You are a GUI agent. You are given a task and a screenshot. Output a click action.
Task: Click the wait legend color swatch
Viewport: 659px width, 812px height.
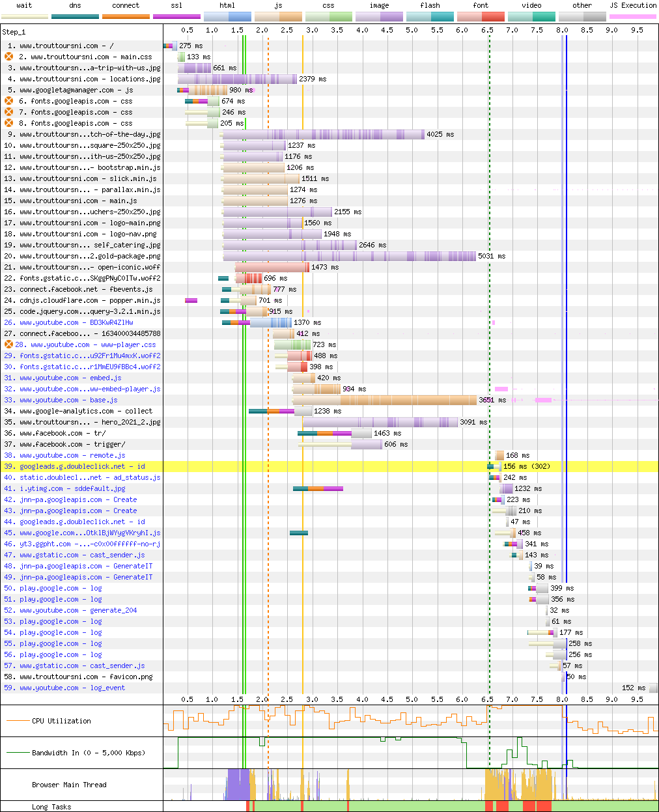click(24, 16)
